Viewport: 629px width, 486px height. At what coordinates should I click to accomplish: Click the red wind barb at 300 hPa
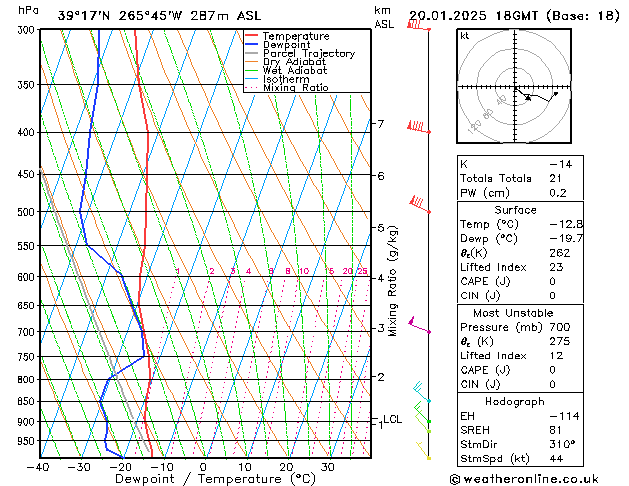pos(418,25)
